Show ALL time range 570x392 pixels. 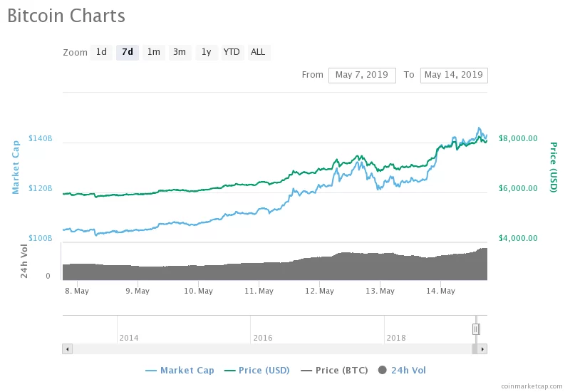[x=258, y=52]
